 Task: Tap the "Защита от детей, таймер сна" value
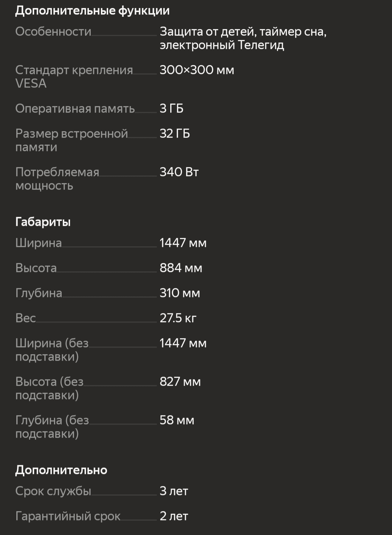pos(243,38)
